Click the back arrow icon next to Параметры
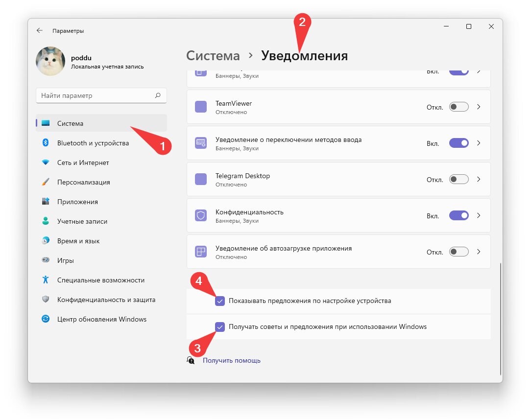 tap(39, 30)
